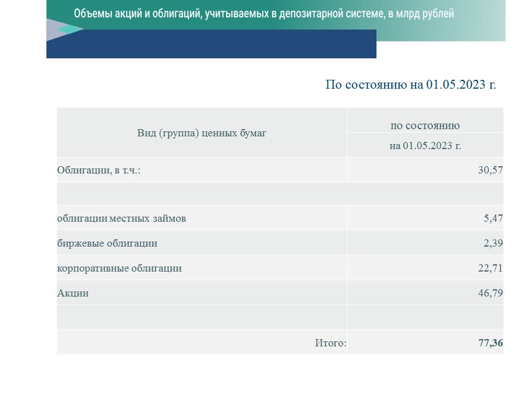532x399 pixels.
Task: Click the slide title about depositary system volumes
Action: (264, 13)
